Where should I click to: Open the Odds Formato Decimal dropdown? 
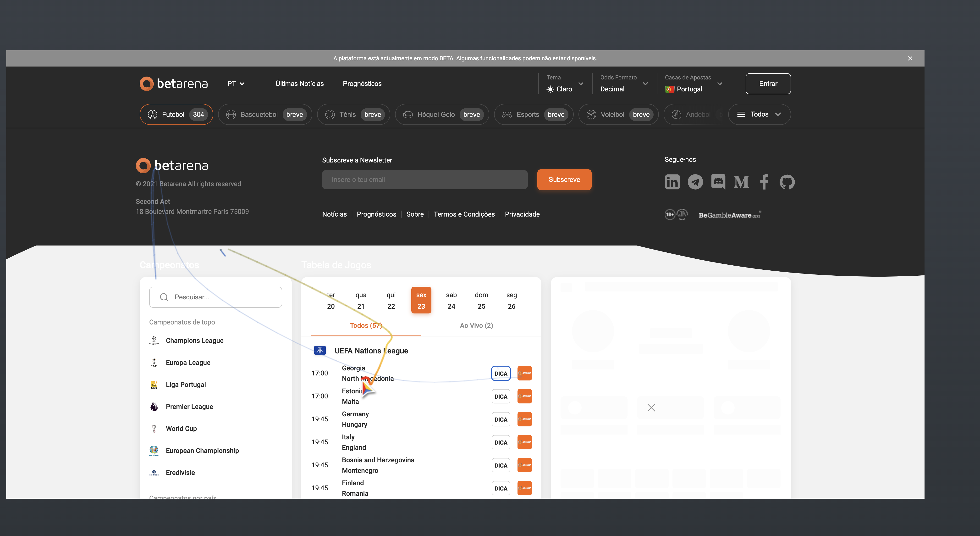click(x=623, y=84)
